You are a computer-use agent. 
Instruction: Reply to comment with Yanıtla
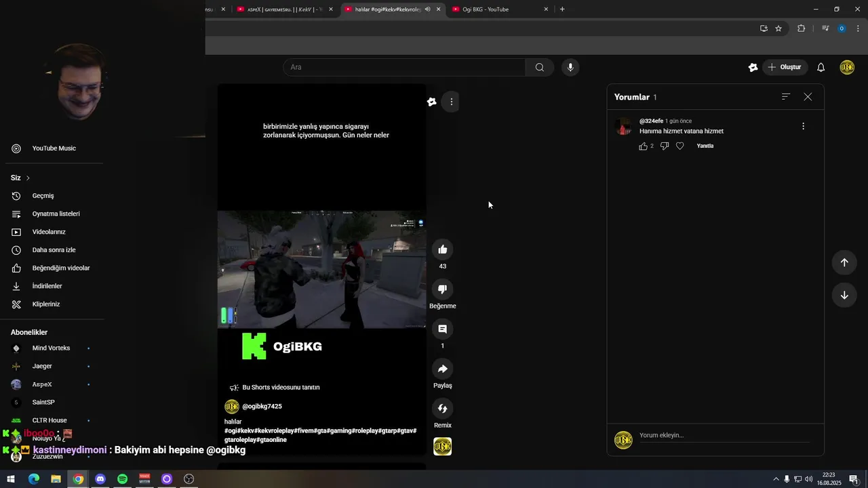tap(705, 146)
